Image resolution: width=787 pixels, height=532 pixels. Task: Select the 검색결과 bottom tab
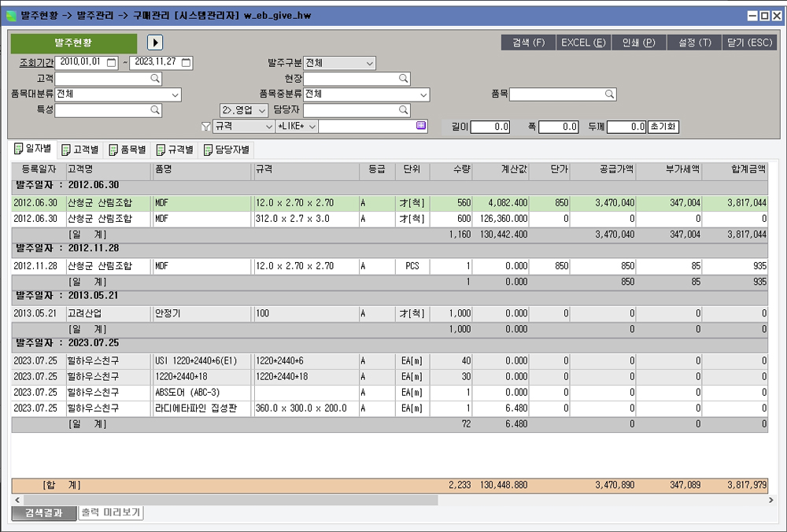coord(43,513)
